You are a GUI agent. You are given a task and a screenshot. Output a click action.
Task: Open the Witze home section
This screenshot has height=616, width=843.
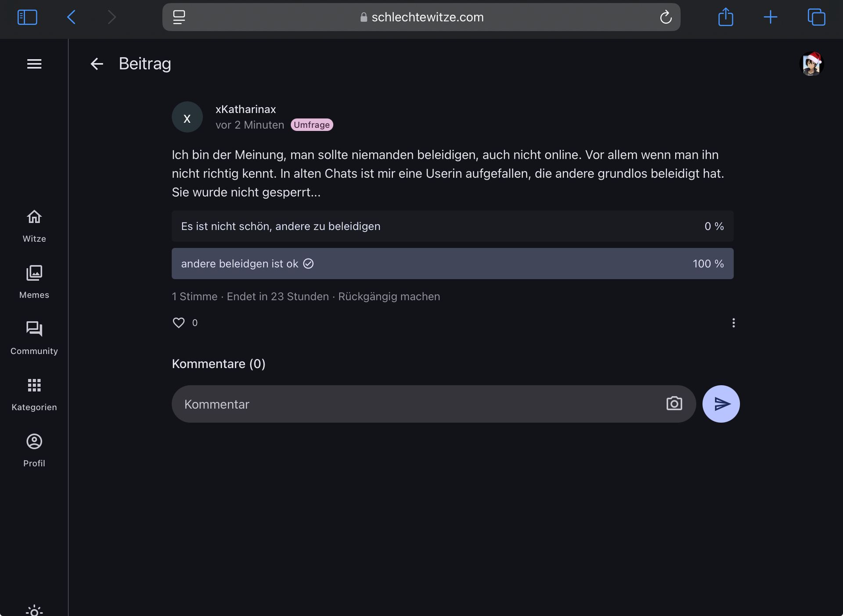[34, 226]
